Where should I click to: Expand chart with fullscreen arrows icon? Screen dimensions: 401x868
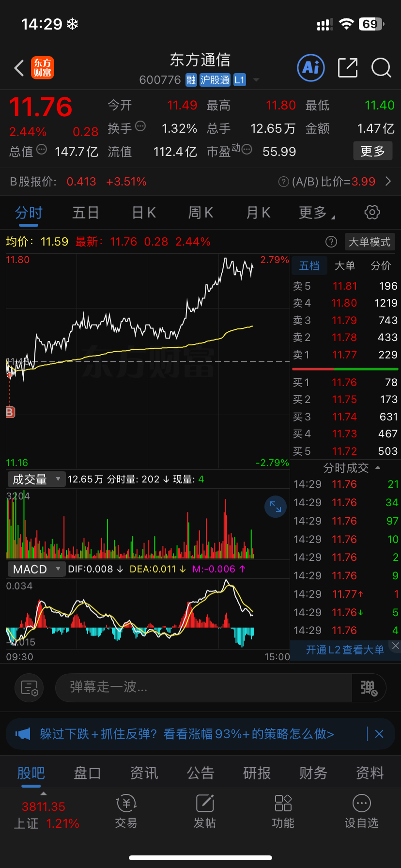[x=276, y=507]
